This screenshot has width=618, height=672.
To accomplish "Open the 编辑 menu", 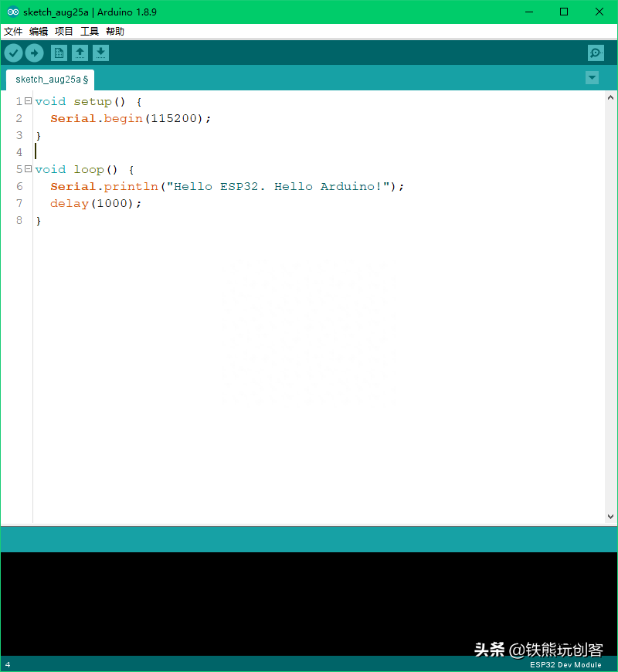I will 39,32.
